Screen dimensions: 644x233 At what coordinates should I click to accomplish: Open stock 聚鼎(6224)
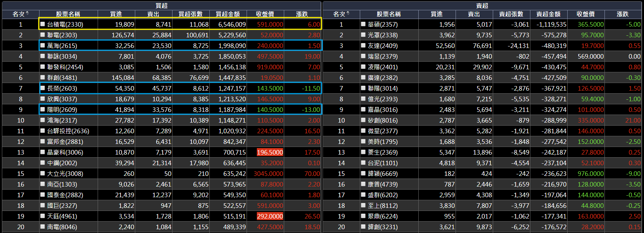(x=383, y=216)
